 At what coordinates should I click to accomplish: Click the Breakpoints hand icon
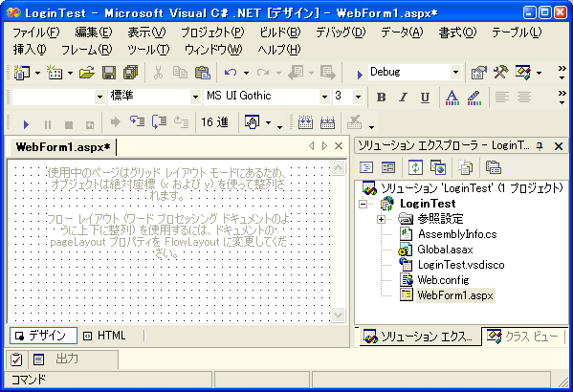(252, 122)
